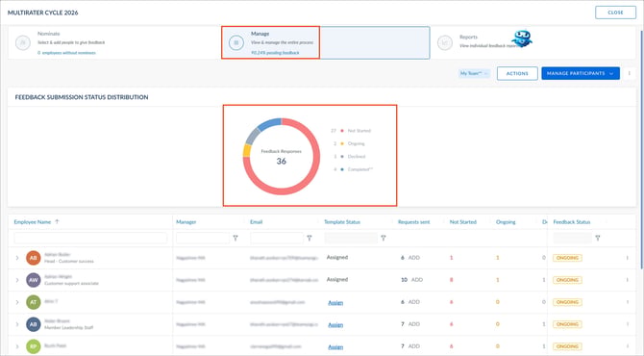Click ADD in the RP employee row
This screenshot has height=356, width=644.
tap(414, 346)
